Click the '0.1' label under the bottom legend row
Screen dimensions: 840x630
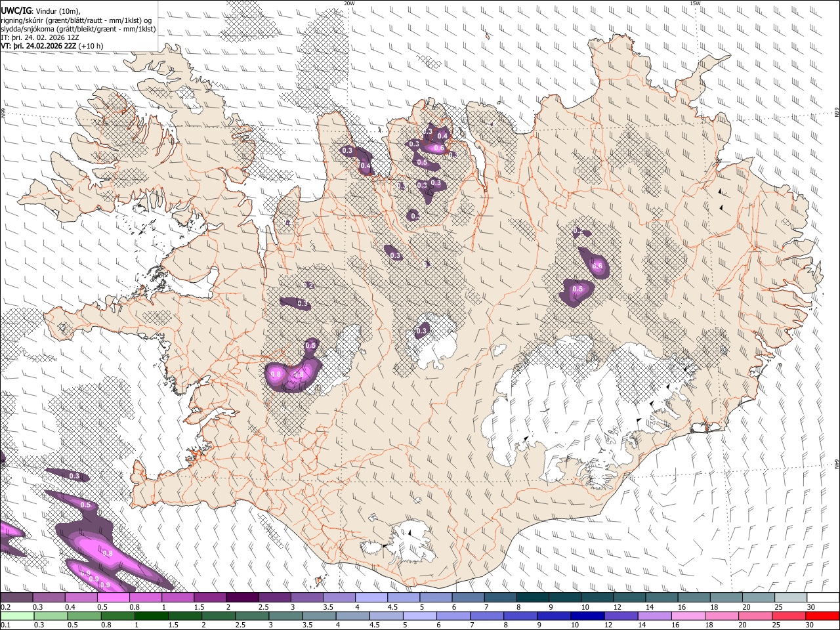coord(5,625)
